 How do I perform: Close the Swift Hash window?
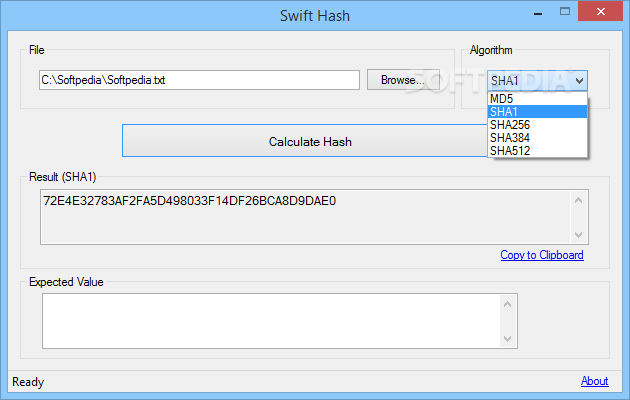pyautogui.click(x=601, y=12)
